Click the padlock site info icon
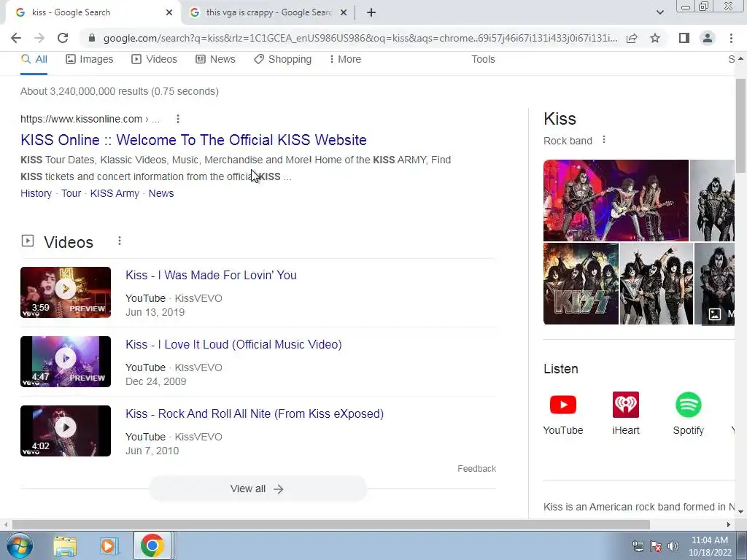 point(92,38)
